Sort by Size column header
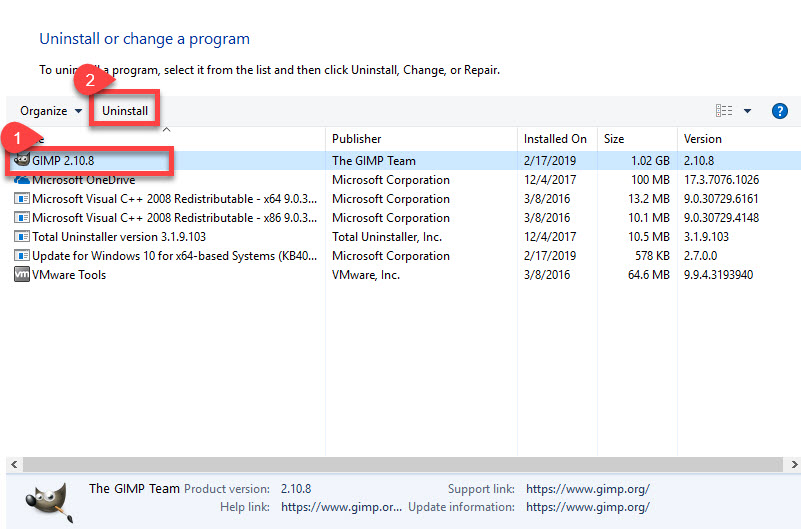 click(x=614, y=139)
